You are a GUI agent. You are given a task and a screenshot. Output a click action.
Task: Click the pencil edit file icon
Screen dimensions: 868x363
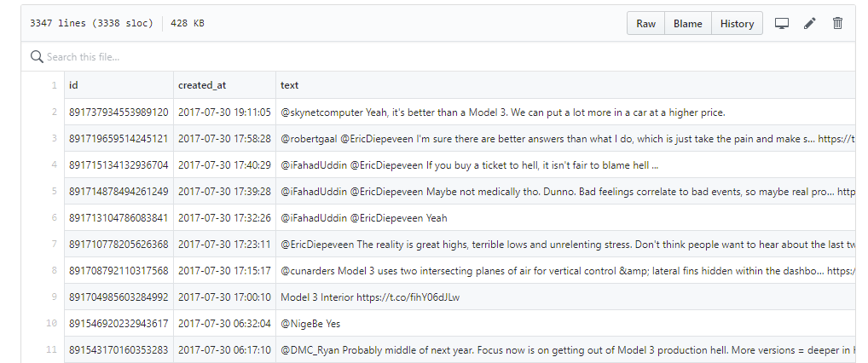[x=809, y=23]
